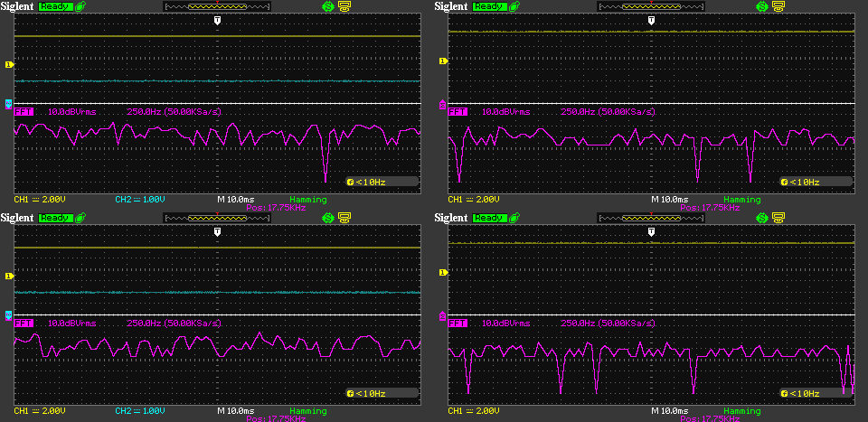
Task: Click channel 1 ground marker in top-left scope
Action: tap(9, 64)
